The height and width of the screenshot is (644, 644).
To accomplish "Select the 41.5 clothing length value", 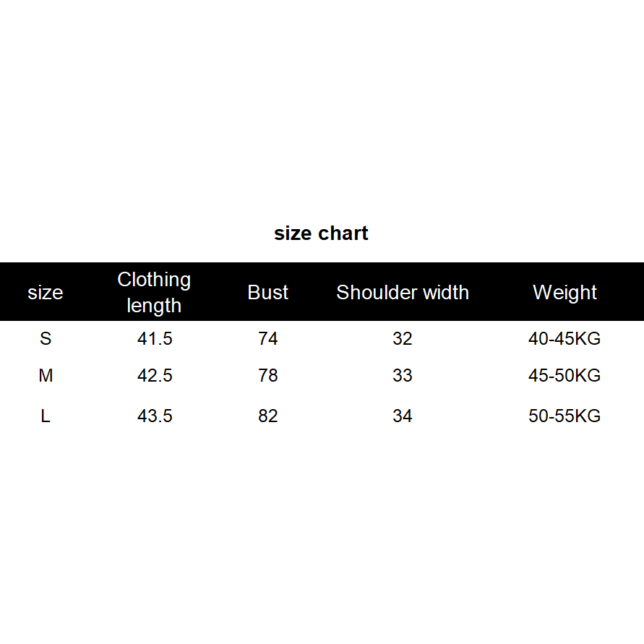I will (155, 338).
